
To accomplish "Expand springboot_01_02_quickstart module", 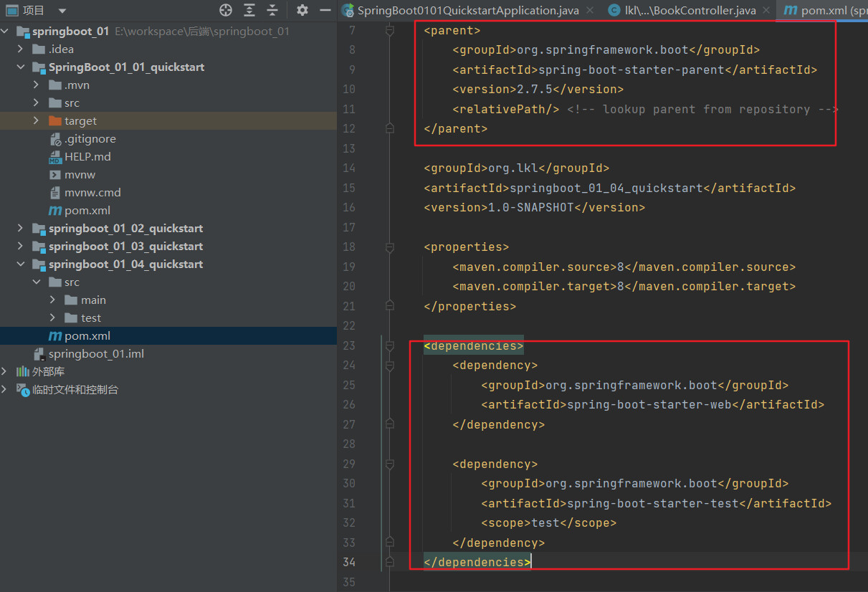I will [21, 229].
